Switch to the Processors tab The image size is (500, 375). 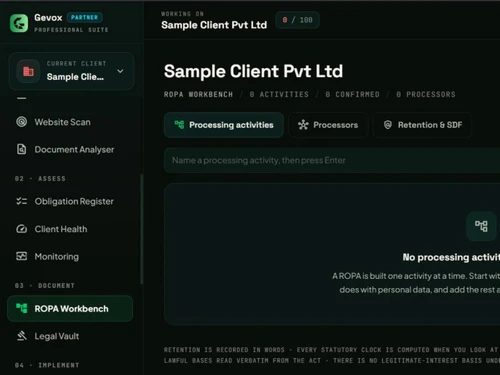(x=328, y=125)
